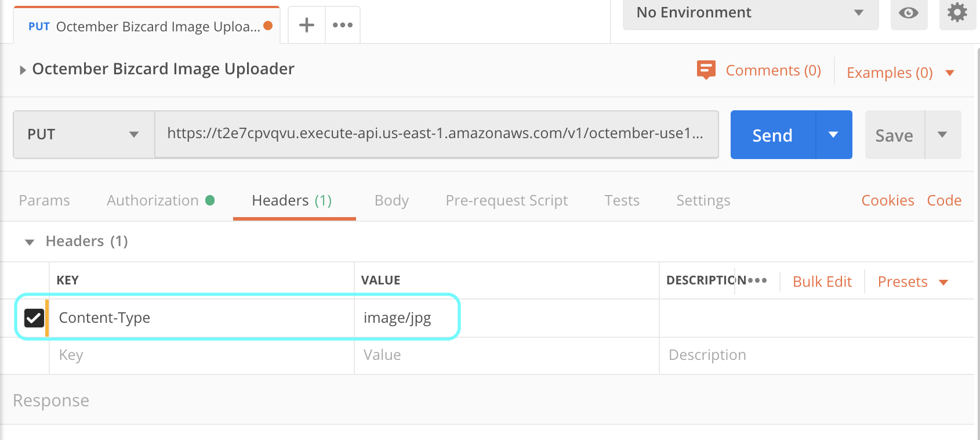The image size is (980, 440).
Task: Click the blue Send button
Action: [772, 135]
